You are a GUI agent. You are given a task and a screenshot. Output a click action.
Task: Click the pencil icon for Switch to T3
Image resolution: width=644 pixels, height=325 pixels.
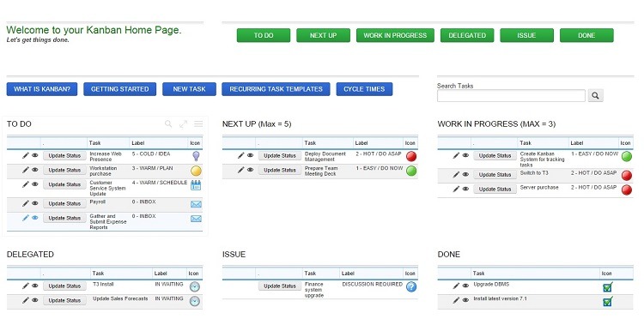(x=456, y=174)
